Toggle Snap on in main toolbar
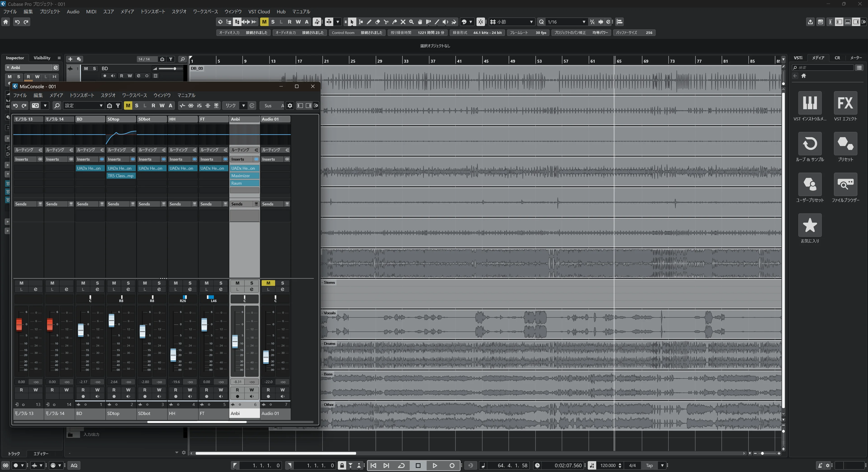 click(481, 22)
